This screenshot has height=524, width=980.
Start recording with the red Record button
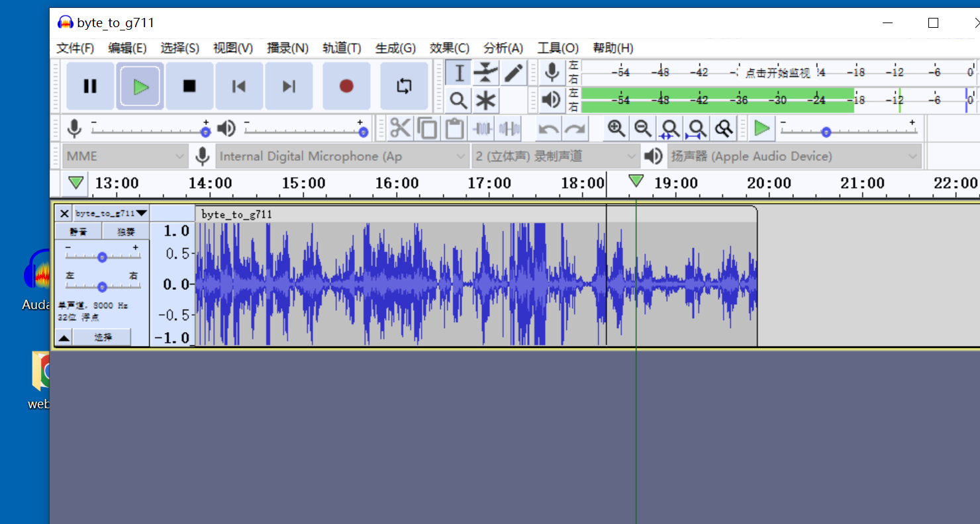pyautogui.click(x=346, y=86)
